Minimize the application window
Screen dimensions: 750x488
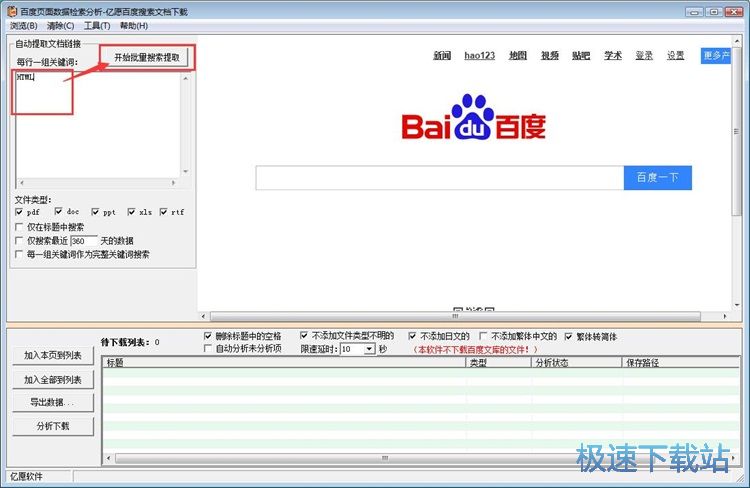coord(694,11)
